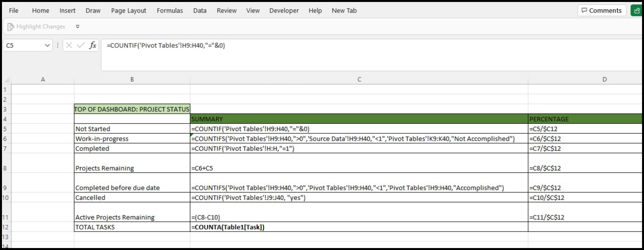
Task: Select the cell with =COUNTA(Table1[Task])
Action: tap(359, 227)
